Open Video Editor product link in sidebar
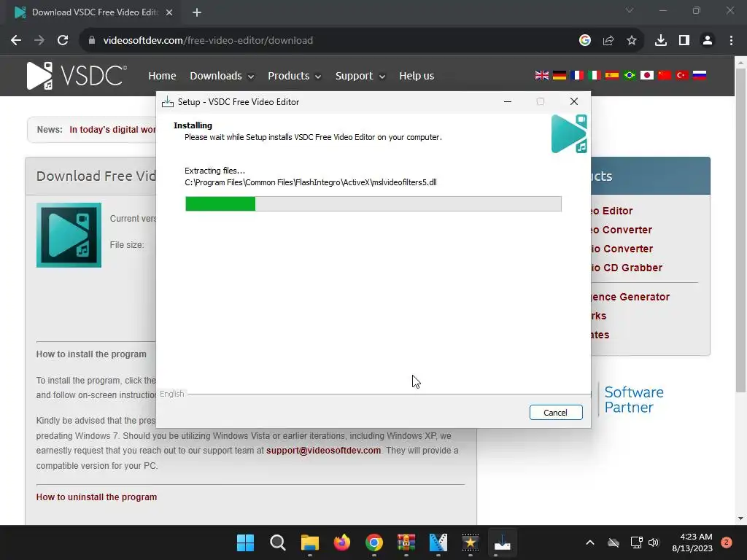Image resolution: width=747 pixels, height=560 pixels. click(x=612, y=211)
